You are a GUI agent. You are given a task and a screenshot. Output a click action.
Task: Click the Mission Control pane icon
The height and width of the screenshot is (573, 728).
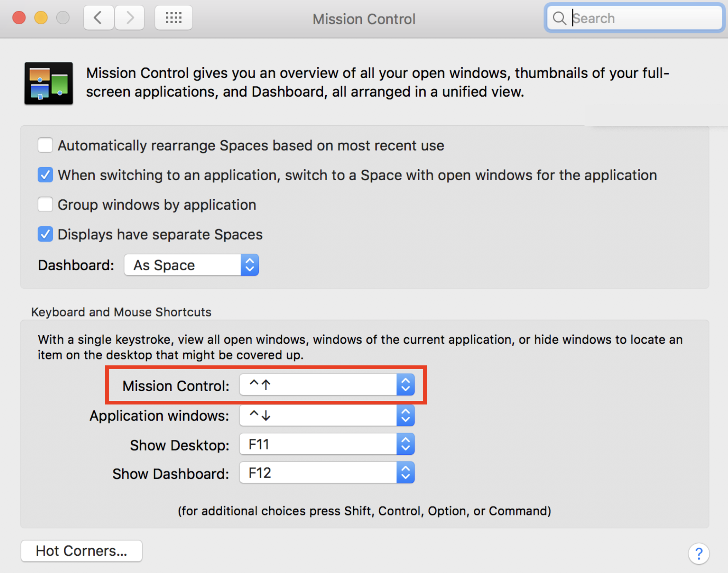pos(48,83)
